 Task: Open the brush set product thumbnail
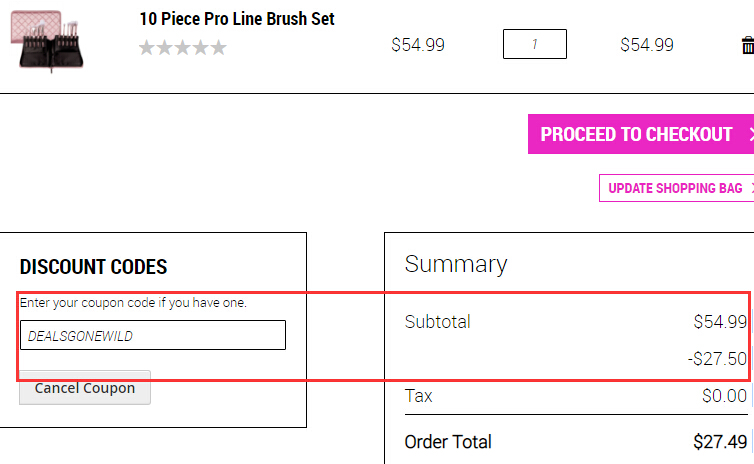[x=47, y=41]
